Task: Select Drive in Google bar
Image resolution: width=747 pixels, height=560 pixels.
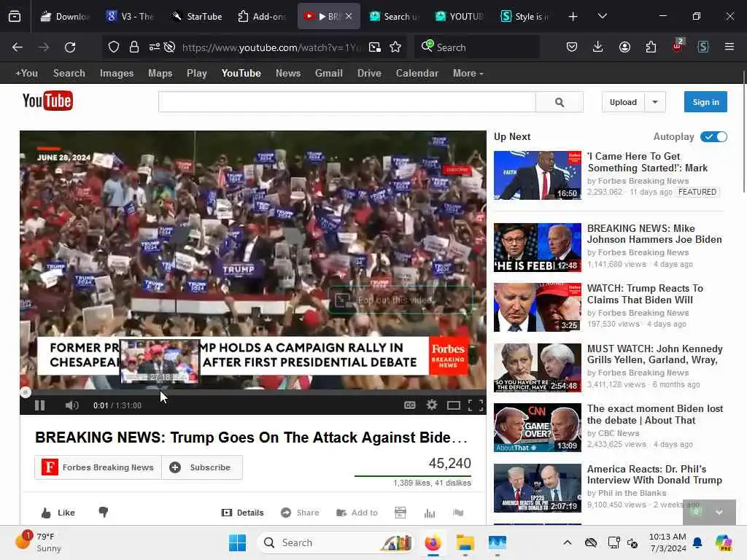Action: [369, 74]
